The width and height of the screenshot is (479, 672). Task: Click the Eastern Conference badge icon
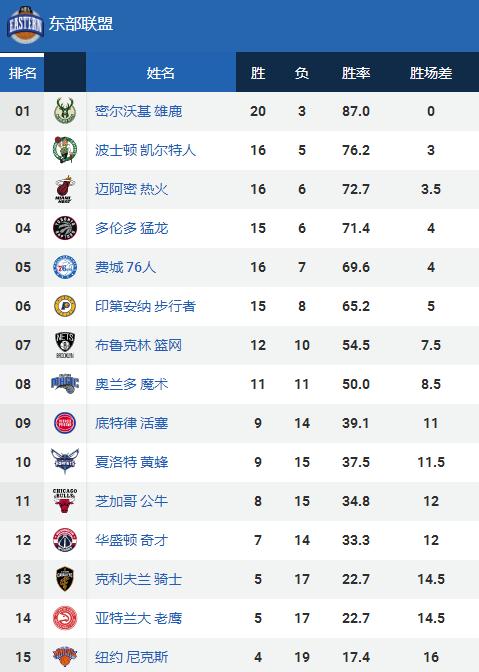click(x=25, y=25)
